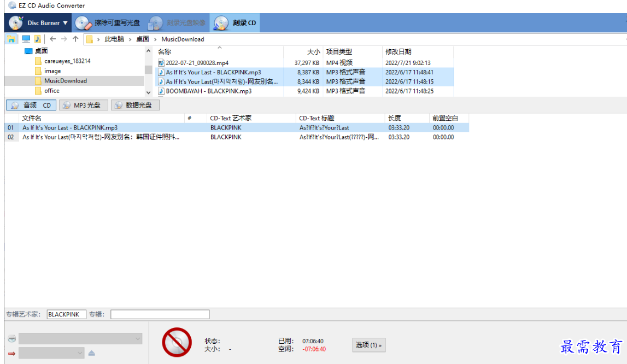The height and width of the screenshot is (364, 627).
Task: Click 桌面 in the address path
Action: pyautogui.click(x=142, y=39)
